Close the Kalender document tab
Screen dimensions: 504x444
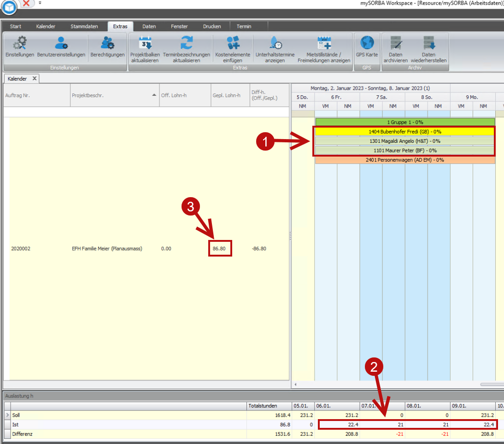tap(35, 79)
